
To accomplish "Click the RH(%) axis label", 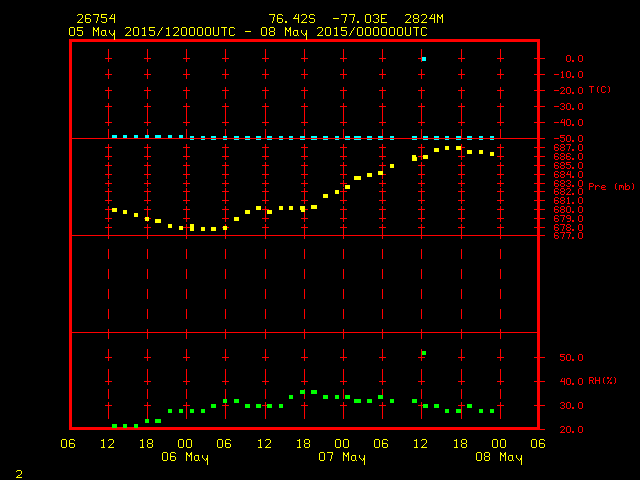I will (x=602, y=381).
